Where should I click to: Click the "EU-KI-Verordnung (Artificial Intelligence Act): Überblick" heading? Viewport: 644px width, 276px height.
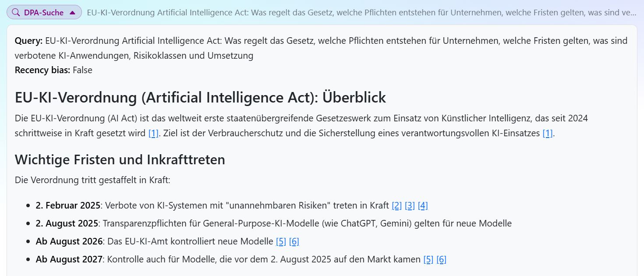tap(200, 97)
